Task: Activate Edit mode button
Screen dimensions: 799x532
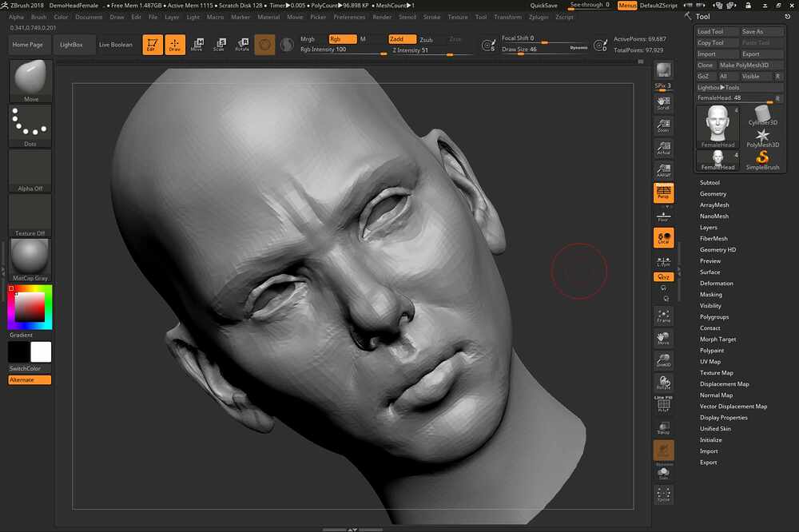Action: tap(153, 45)
